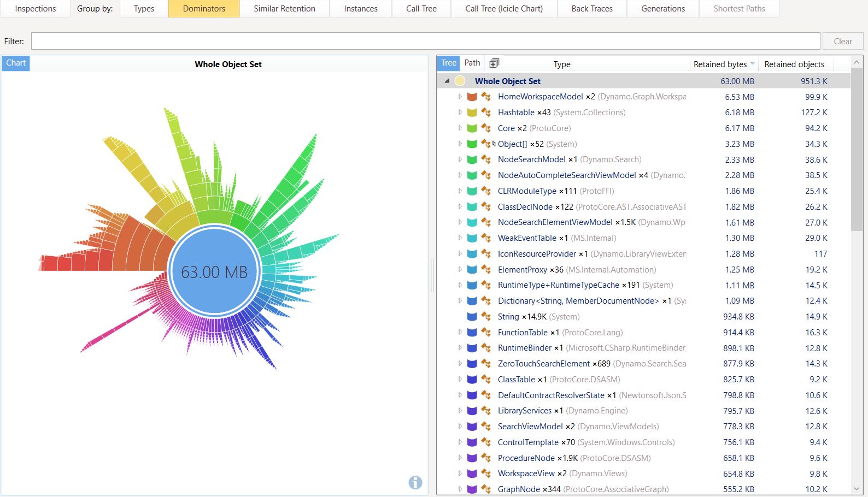Select the Chart view button
Viewport: 868px width, 497px height.
click(x=16, y=63)
